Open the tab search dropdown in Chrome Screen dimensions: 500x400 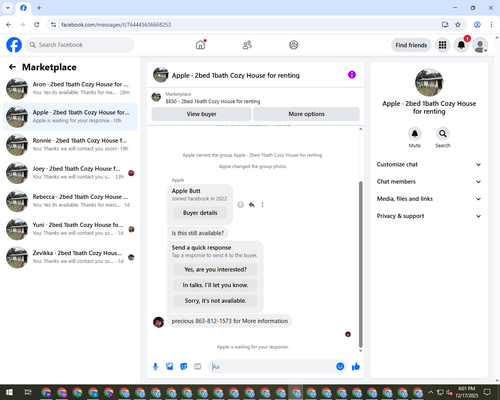tap(8, 8)
